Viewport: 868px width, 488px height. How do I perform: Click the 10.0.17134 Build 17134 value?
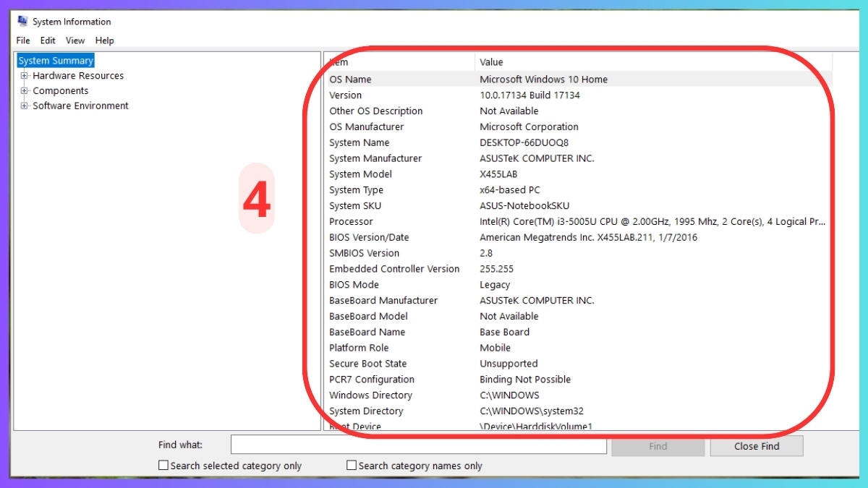tap(530, 95)
